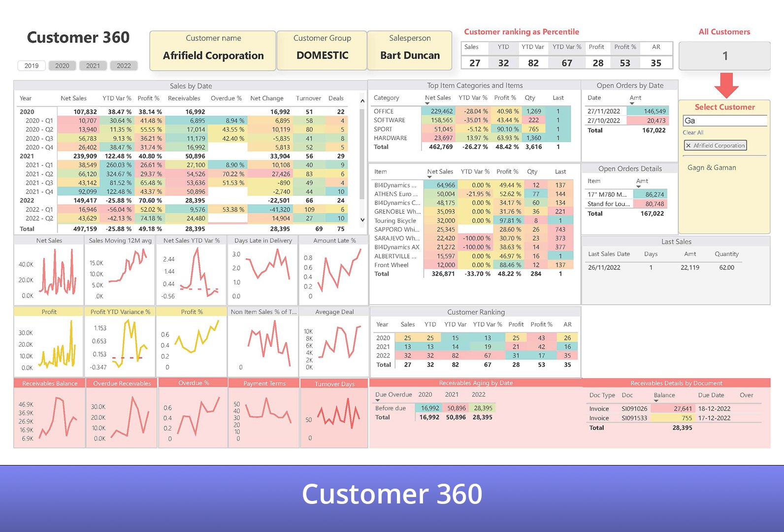
Task: Click the Deals column header
Action: pos(336,98)
